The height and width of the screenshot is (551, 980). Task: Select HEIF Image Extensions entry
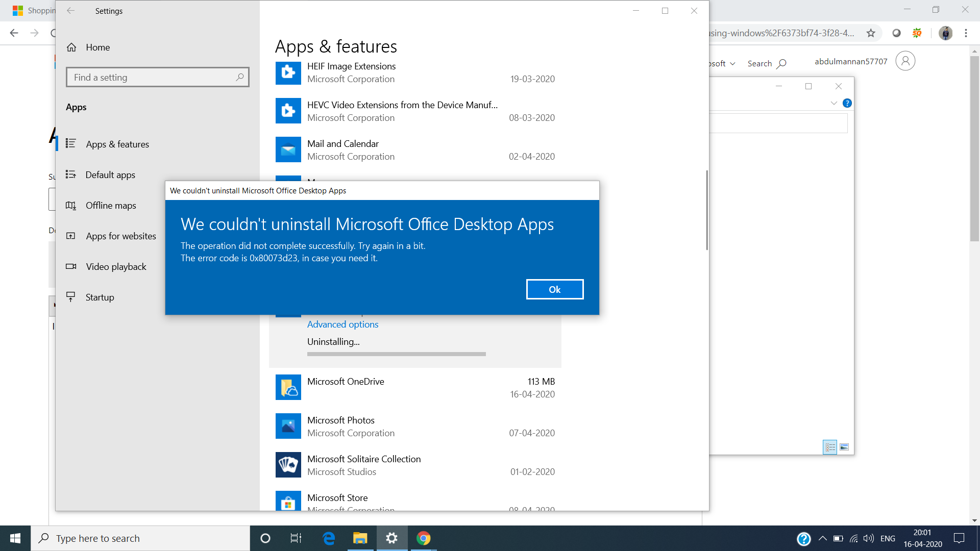click(x=415, y=72)
